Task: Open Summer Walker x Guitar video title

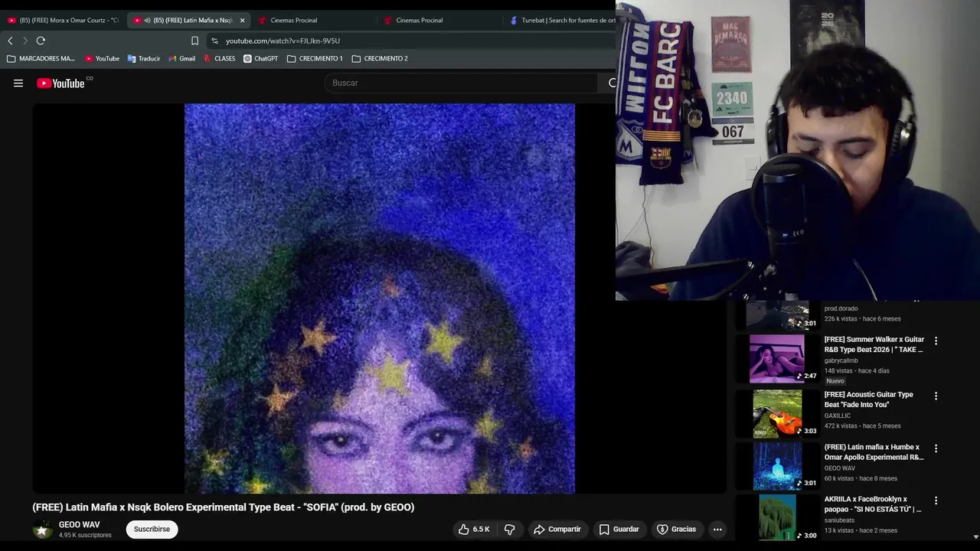Action: click(x=874, y=344)
